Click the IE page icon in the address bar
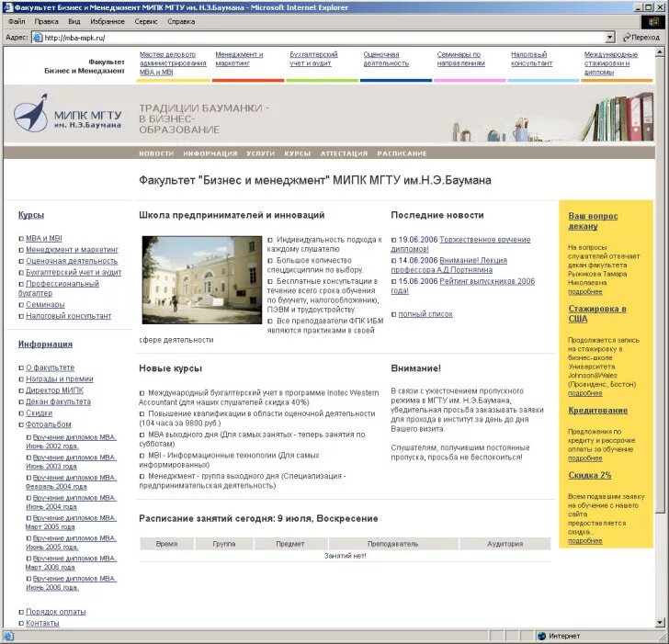The height and width of the screenshot is (644, 669). (38, 38)
